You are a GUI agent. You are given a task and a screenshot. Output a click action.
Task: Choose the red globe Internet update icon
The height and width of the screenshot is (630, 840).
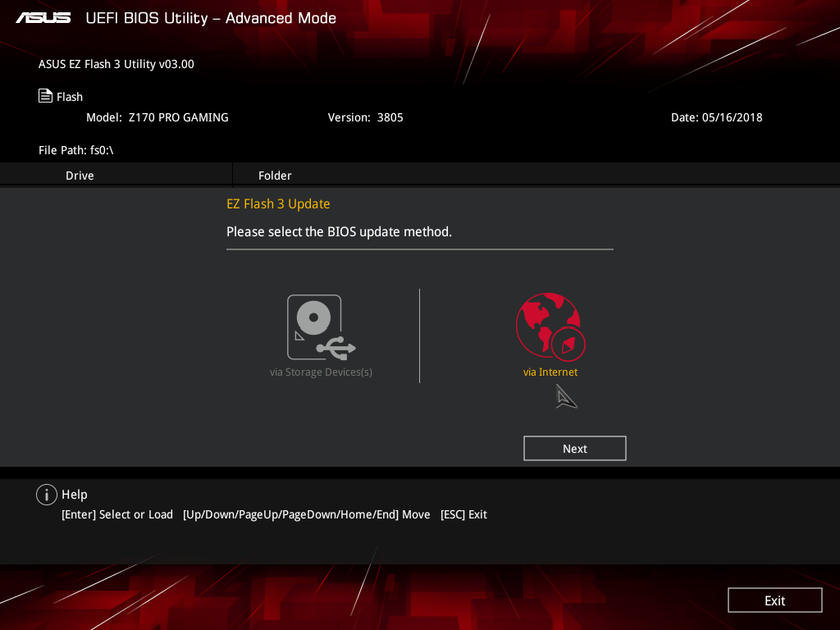[550, 327]
